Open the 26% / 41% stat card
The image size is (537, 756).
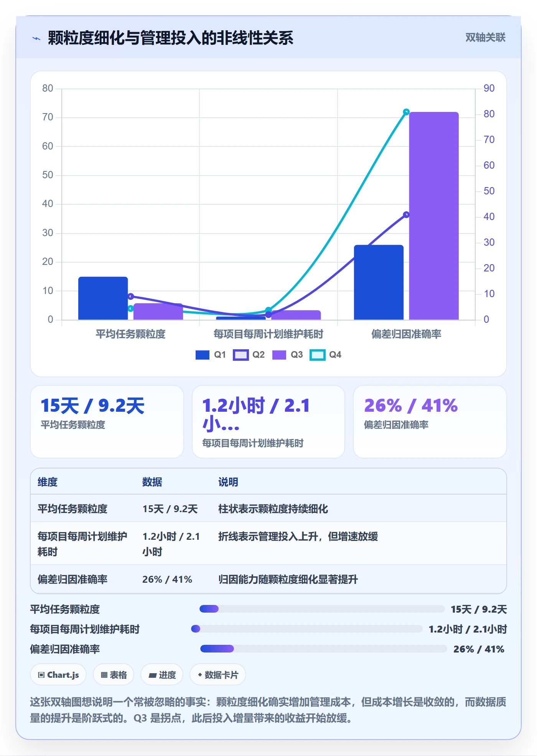pyautogui.click(x=430, y=422)
